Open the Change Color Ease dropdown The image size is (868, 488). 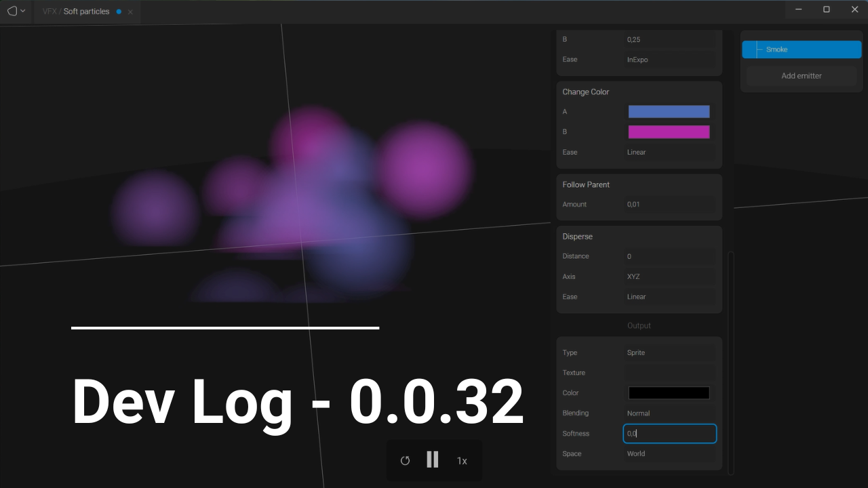[x=670, y=152]
